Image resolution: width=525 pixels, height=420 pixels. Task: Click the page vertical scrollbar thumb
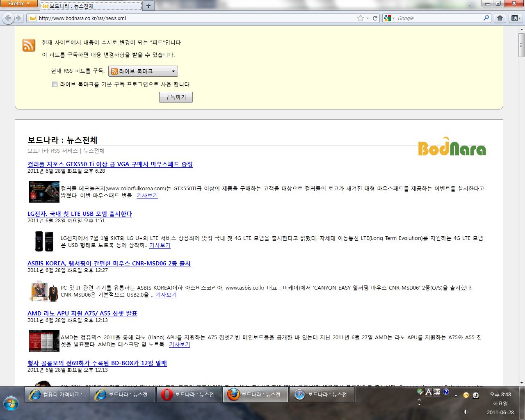[x=521, y=45]
